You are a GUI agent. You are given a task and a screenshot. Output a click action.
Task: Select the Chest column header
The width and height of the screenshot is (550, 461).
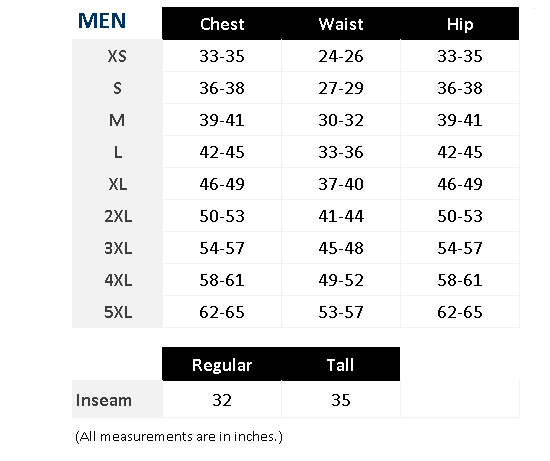[x=222, y=24]
